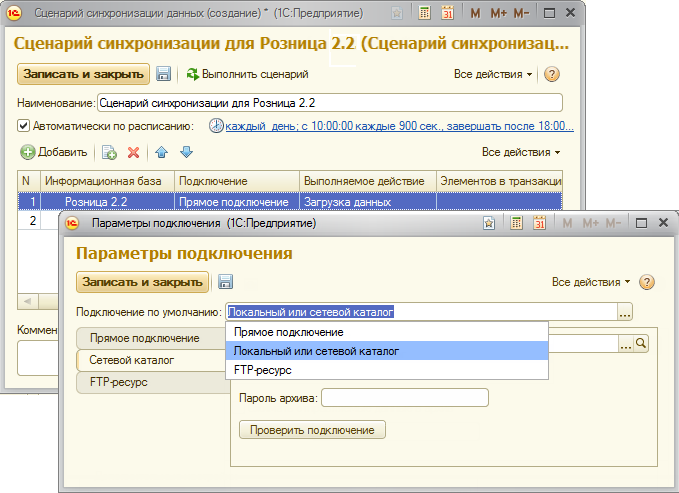
Task: Open the calendar icon in scenario title bar
Action: click(x=447, y=13)
